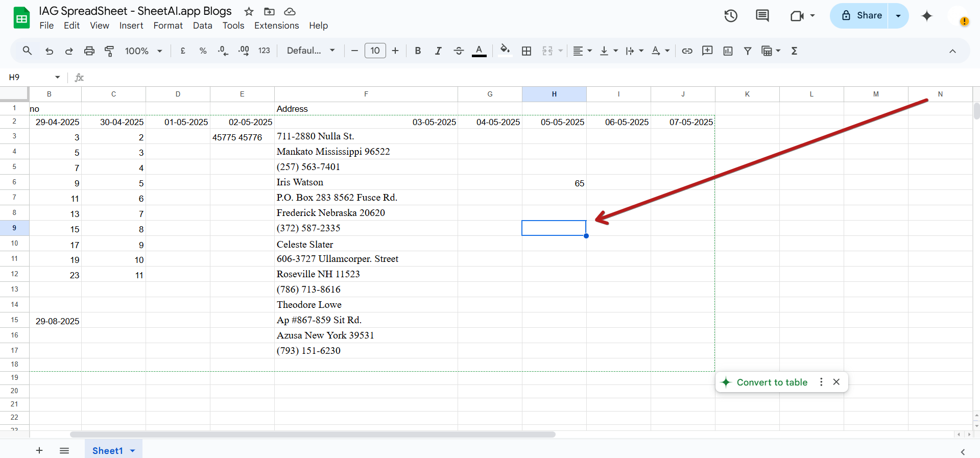Click the borders grid icon
This screenshot has width=980, height=458.
527,51
